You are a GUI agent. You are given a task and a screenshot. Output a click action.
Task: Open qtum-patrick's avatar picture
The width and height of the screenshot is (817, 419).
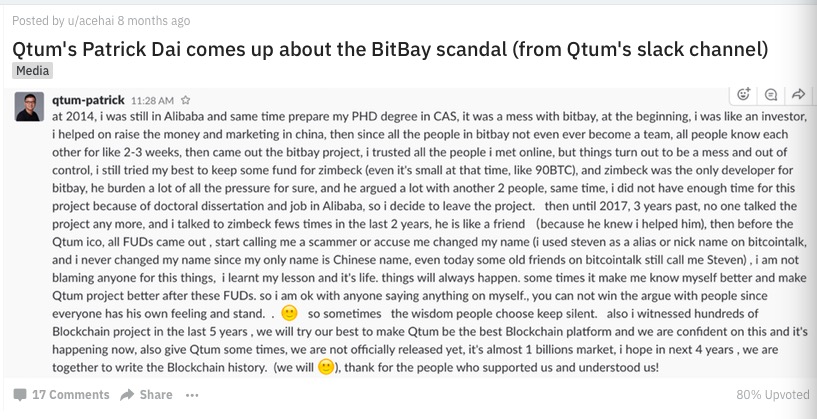(x=29, y=107)
